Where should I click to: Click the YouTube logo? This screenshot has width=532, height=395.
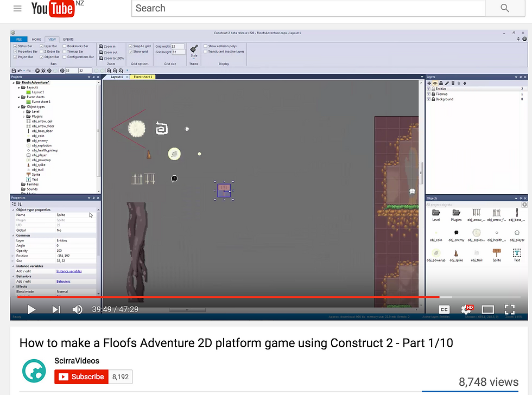53,9
